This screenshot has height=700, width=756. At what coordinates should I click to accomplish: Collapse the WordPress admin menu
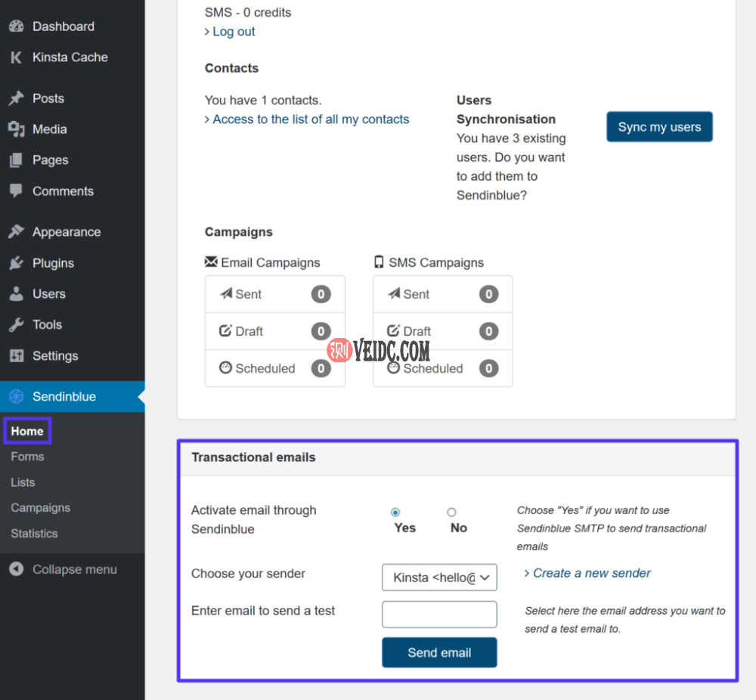[64, 569]
